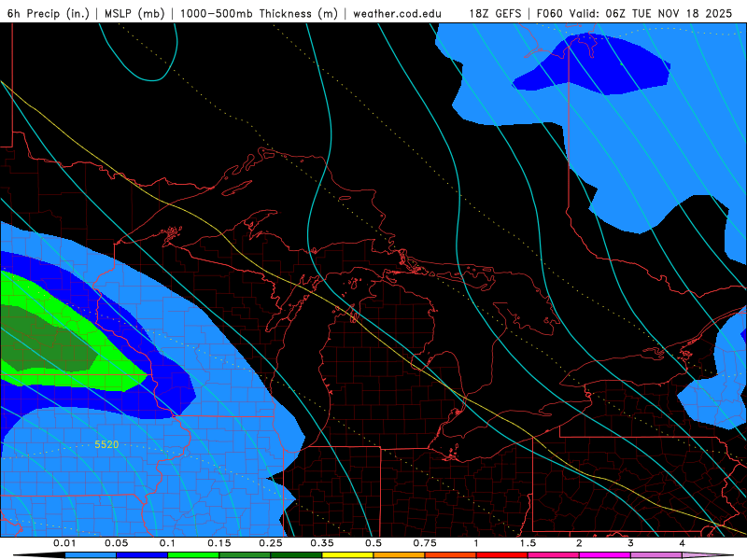Select the light blue 0.01–0.05 legend swatch
747x560 pixels.
(91, 555)
